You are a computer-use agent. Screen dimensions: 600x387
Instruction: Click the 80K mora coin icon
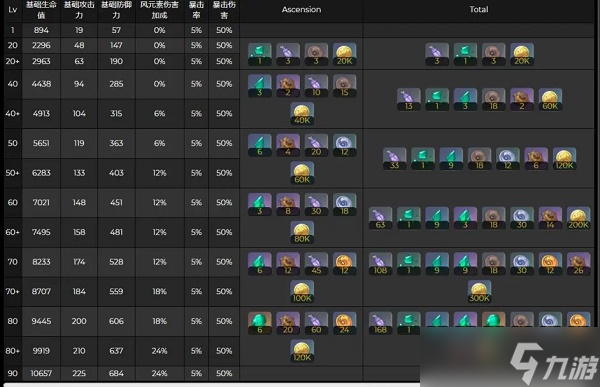tap(302, 232)
